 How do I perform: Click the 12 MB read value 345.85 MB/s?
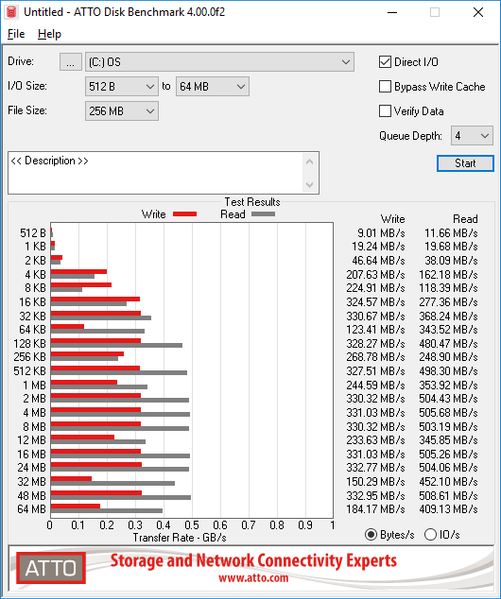click(x=448, y=440)
